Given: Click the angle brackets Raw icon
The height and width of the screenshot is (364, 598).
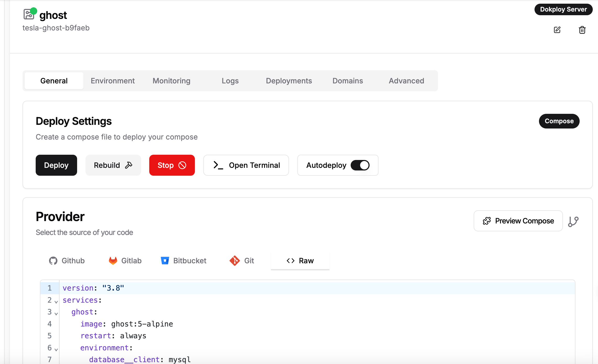Looking at the screenshot, I should 291,261.
